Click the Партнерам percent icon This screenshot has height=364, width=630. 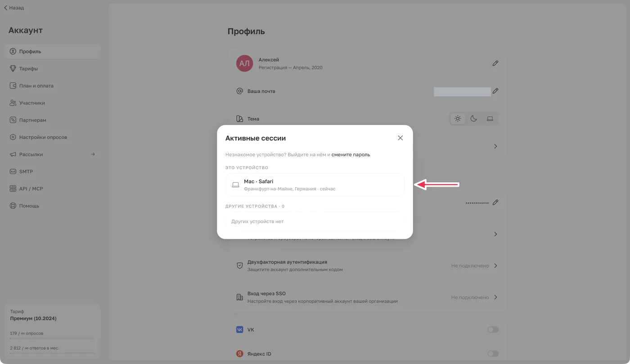pyautogui.click(x=13, y=120)
